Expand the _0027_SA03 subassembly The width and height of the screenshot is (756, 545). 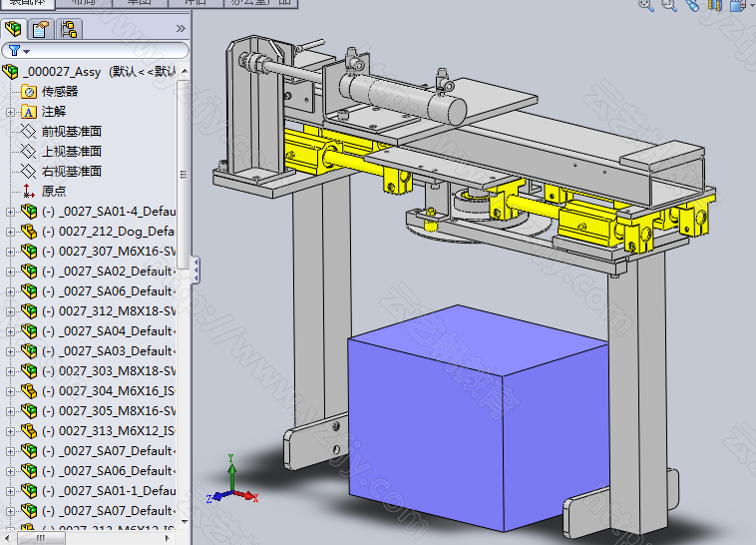click(x=10, y=351)
